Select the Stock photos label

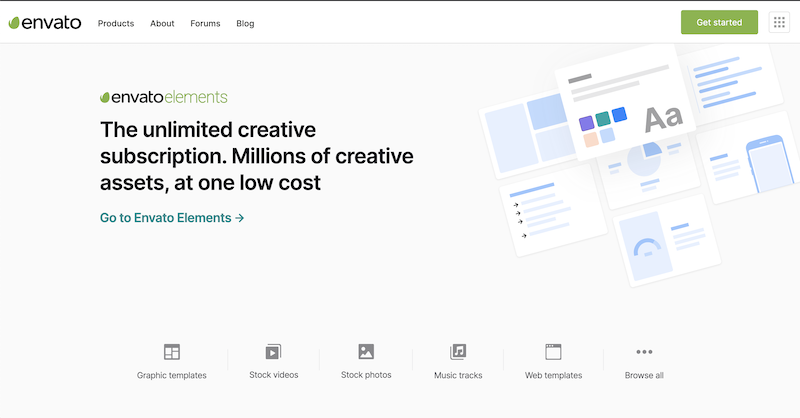click(x=366, y=375)
